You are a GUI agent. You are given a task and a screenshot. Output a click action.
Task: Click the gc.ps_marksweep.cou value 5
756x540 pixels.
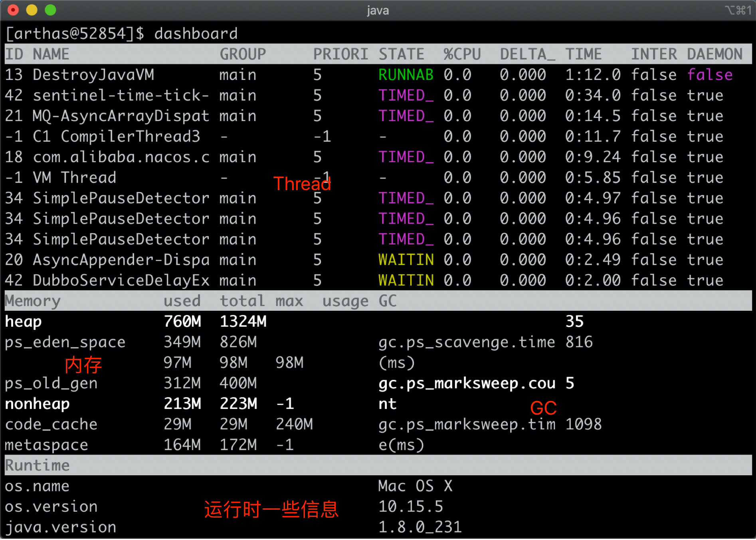(x=570, y=383)
